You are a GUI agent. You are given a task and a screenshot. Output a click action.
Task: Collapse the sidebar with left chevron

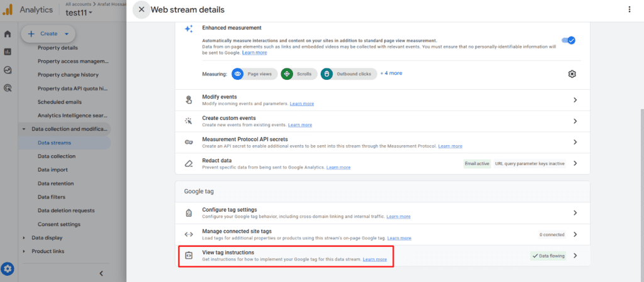[101, 273]
